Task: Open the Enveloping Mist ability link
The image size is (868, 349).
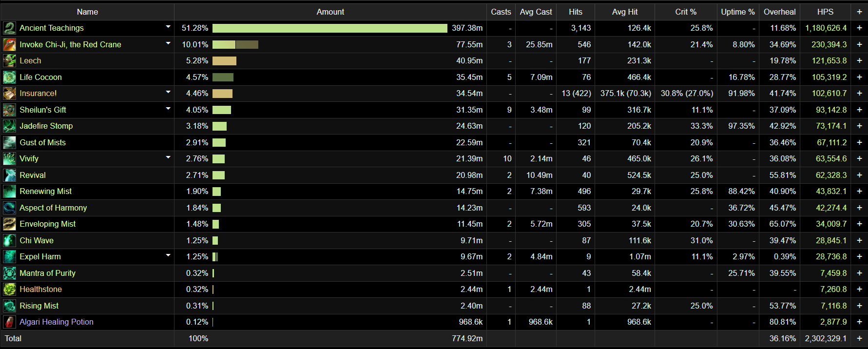Action: (48, 224)
